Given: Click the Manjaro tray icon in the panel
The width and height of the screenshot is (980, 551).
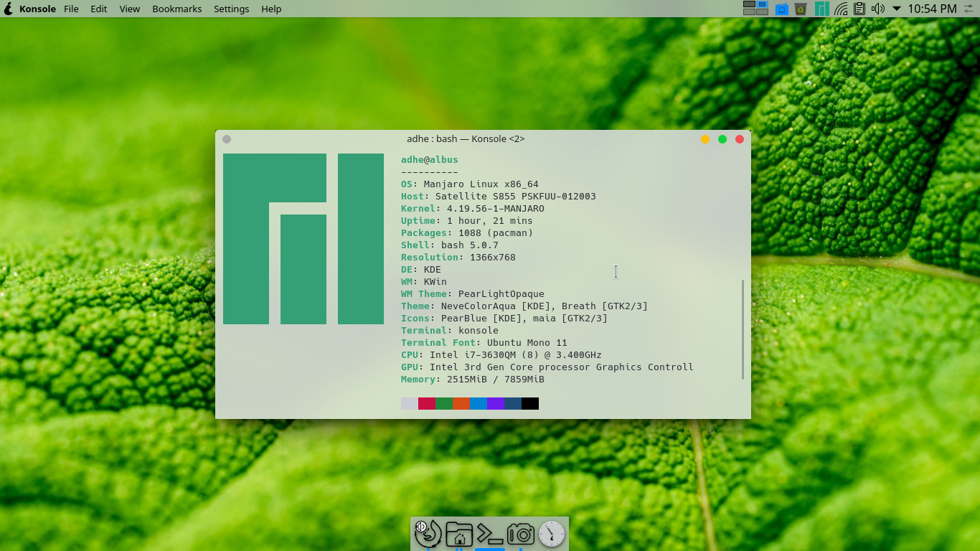Looking at the screenshot, I should pos(822,9).
